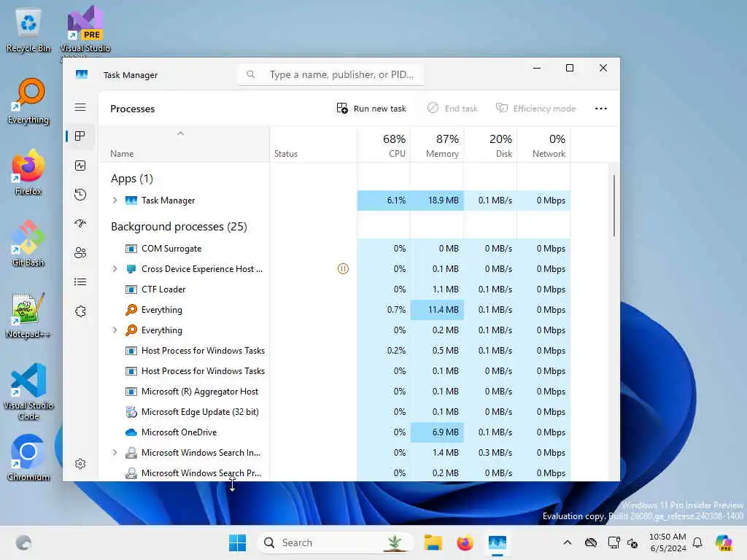Click the Task Manager title bar app icon
This screenshot has width=747, height=560.
[x=82, y=75]
